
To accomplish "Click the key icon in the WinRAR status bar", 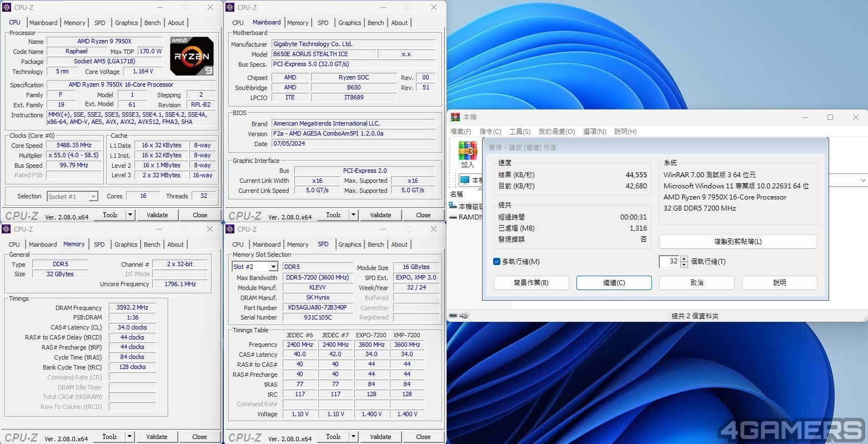I will coord(464,316).
